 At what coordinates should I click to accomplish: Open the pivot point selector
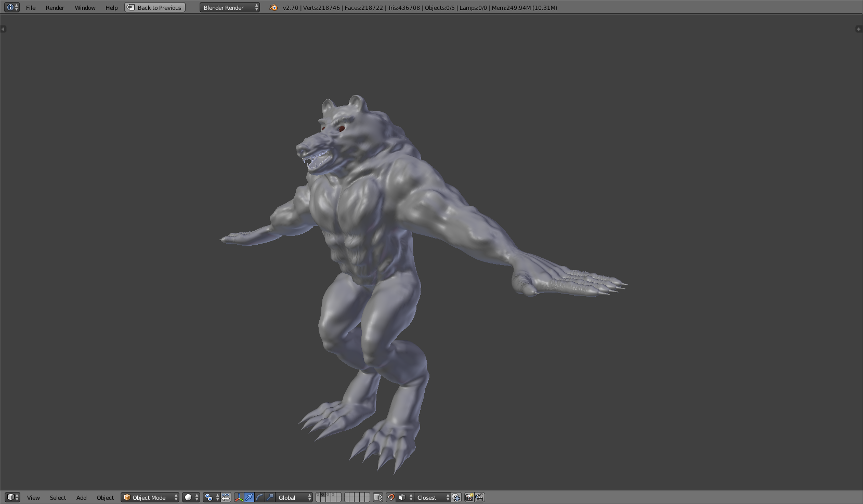[x=211, y=497]
